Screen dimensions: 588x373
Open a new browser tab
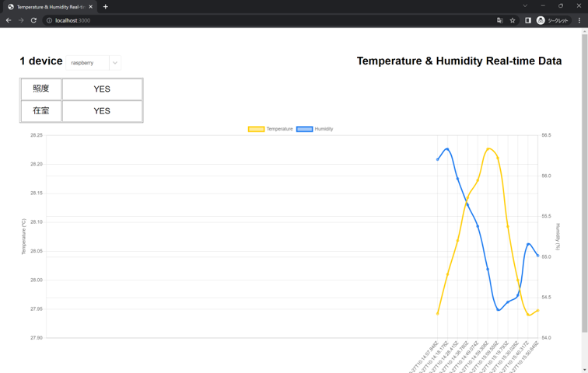(105, 7)
